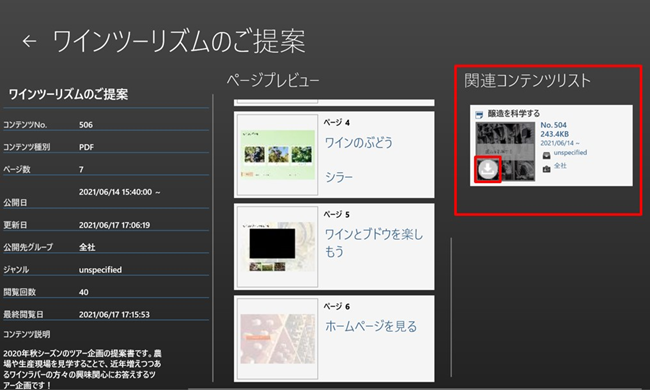Download the related content 醸造を科学する
The width and height of the screenshot is (650, 390).
488,169
